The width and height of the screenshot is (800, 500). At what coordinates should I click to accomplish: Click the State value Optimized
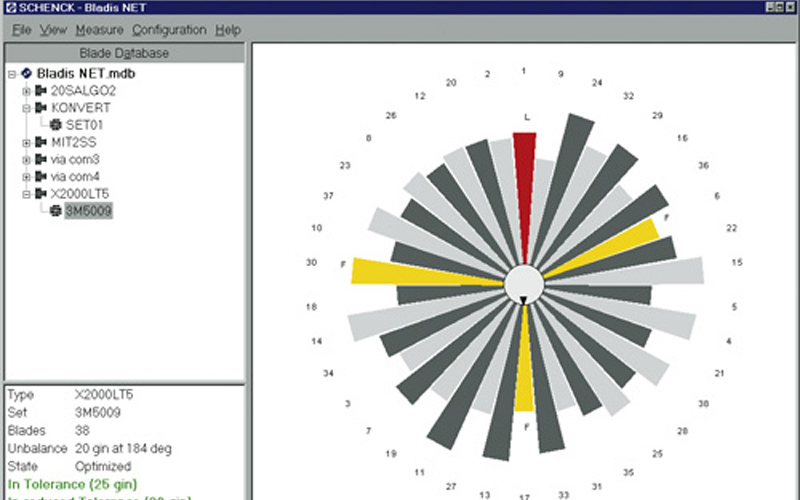click(x=103, y=466)
